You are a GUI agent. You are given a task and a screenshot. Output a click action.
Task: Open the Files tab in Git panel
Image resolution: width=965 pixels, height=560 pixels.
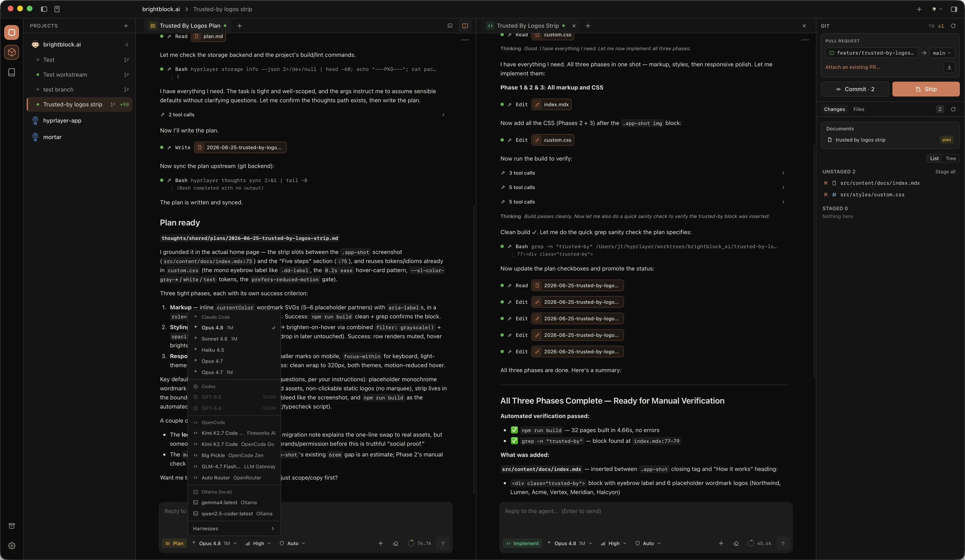point(859,109)
